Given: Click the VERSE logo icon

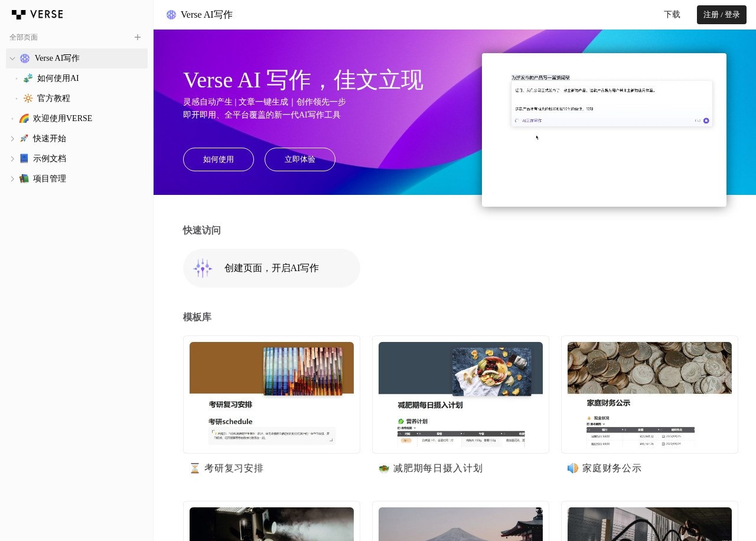Looking at the screenshot, I should click(x=19, y=14).
